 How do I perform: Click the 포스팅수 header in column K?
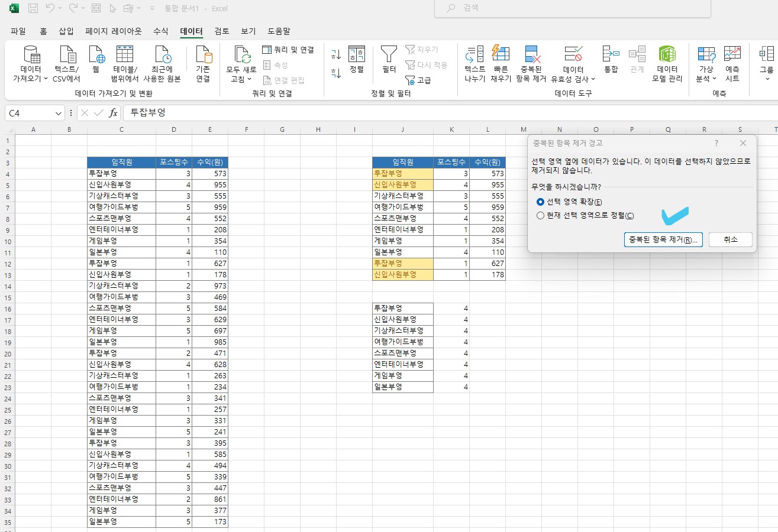451,163
